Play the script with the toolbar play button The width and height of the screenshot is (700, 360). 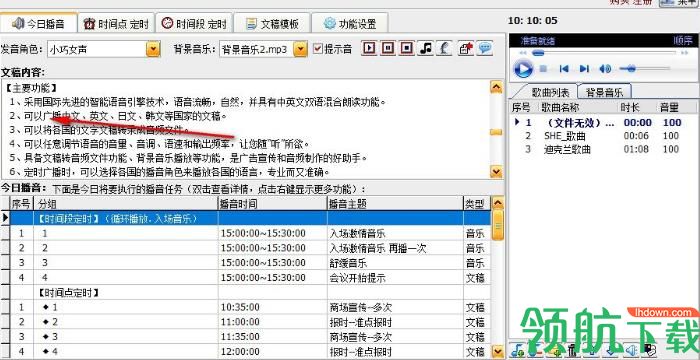(x=369, y=48)
